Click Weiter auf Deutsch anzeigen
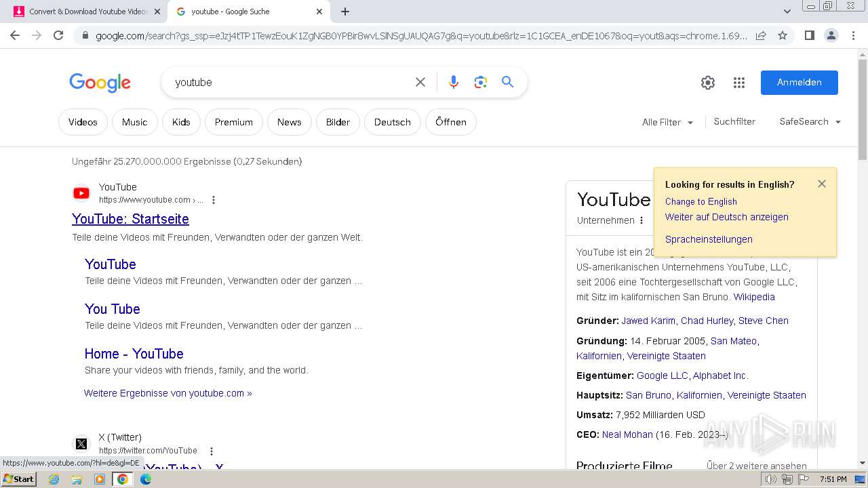Image resolution: width=868 pixels, height=488 pixels. click(x=726, y=217)
